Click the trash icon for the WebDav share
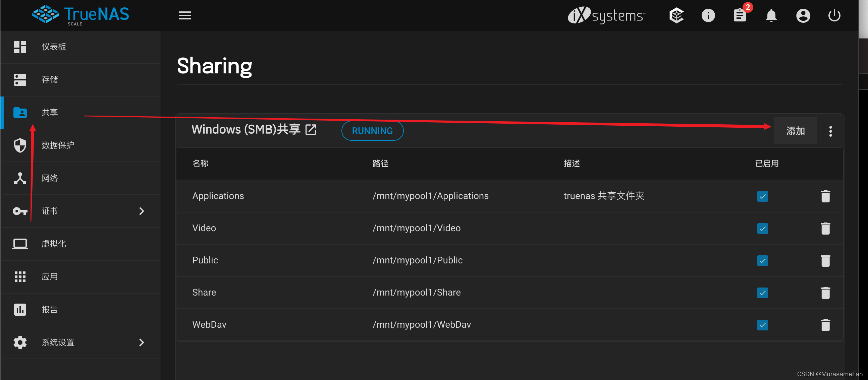Image resolution: width=868 pixels, height=380 pixels. pos(825,325)
